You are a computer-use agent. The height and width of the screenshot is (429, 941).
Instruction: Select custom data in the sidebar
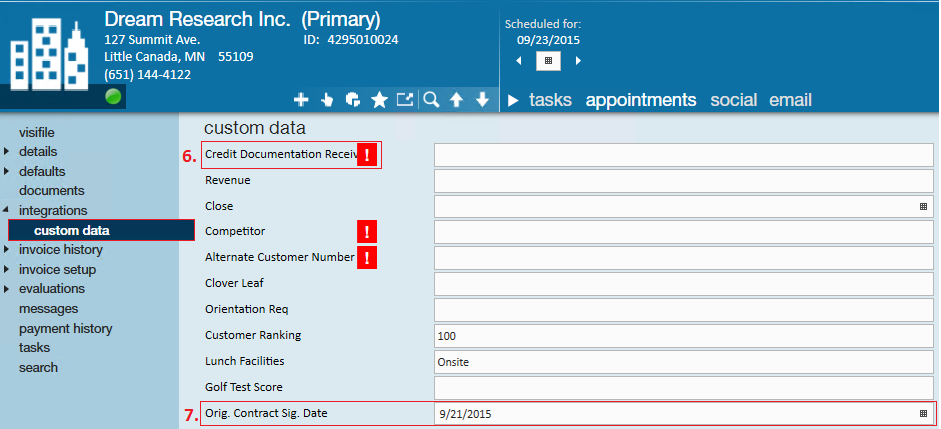click(x=101, y=230)
